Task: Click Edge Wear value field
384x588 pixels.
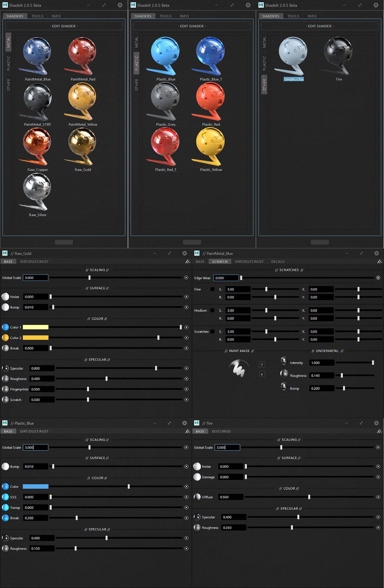Action: [226, 278]
